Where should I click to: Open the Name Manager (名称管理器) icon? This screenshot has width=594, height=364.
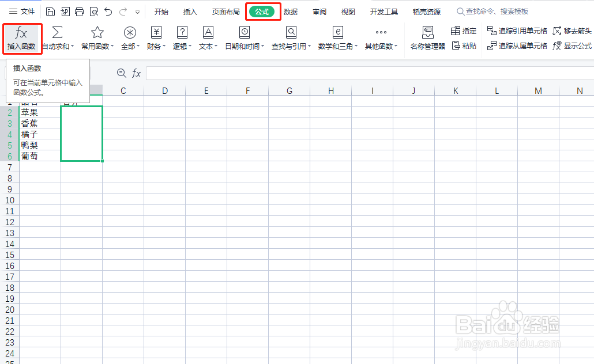(428, 32)
